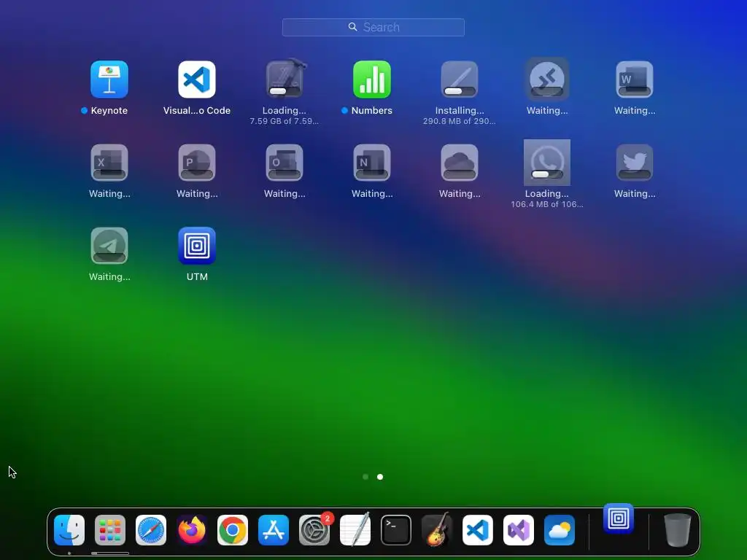Image resolution: width=747 pixels, height=560 pixels.
Task: Switch to the first Launchpad page dot
Action: click(x=365, y=477)
